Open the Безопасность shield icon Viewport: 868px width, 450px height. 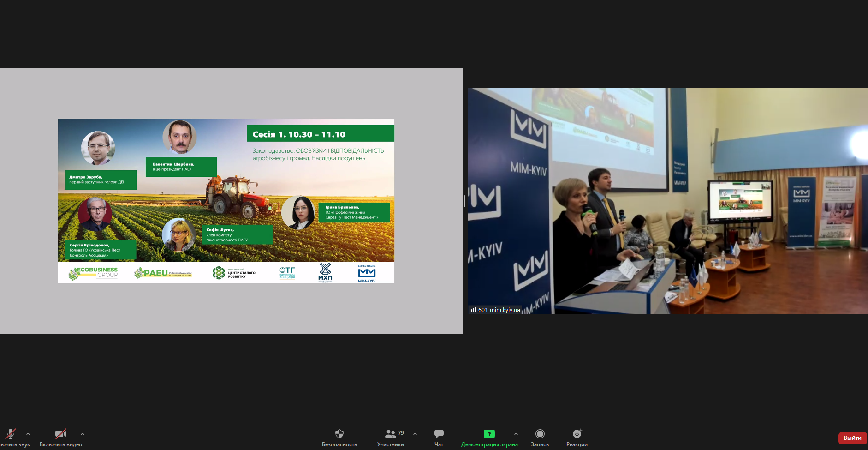339,434
